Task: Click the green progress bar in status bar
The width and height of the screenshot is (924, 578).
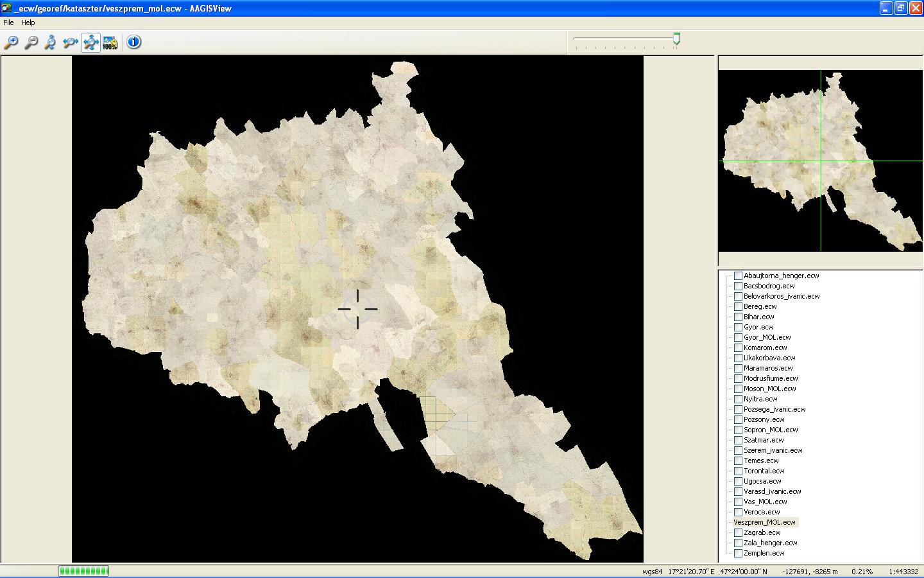Action: [83, 571]
